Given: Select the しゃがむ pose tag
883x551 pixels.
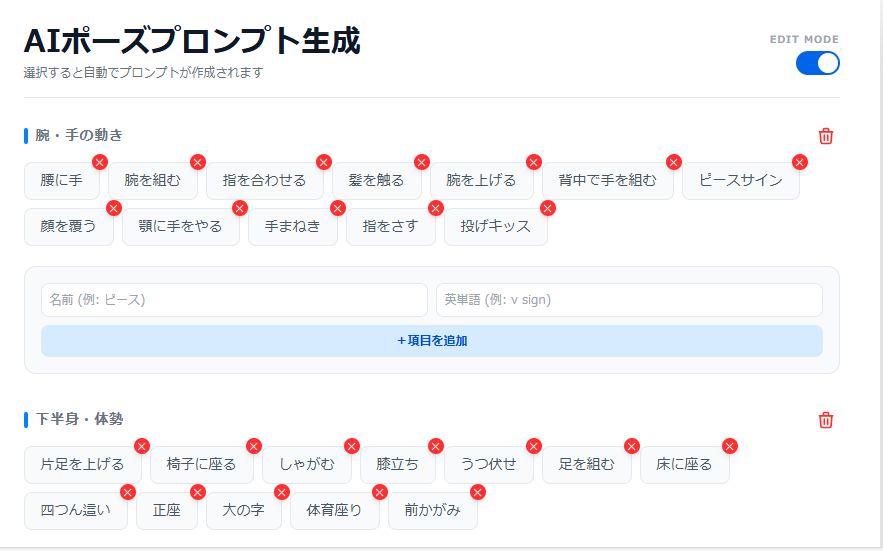Looking at the screenshot, I should pos(306,465).
